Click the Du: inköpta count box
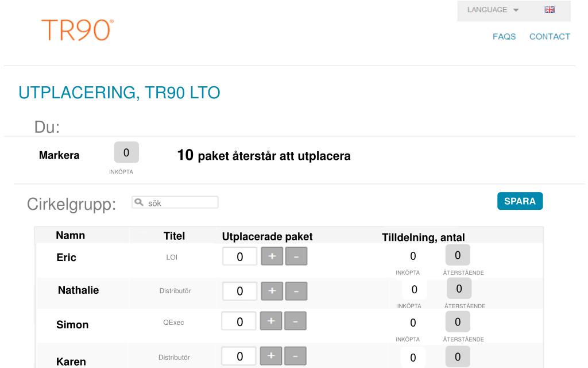The height and width of the screenshot is (368, 588). click(x=126, y=152)
